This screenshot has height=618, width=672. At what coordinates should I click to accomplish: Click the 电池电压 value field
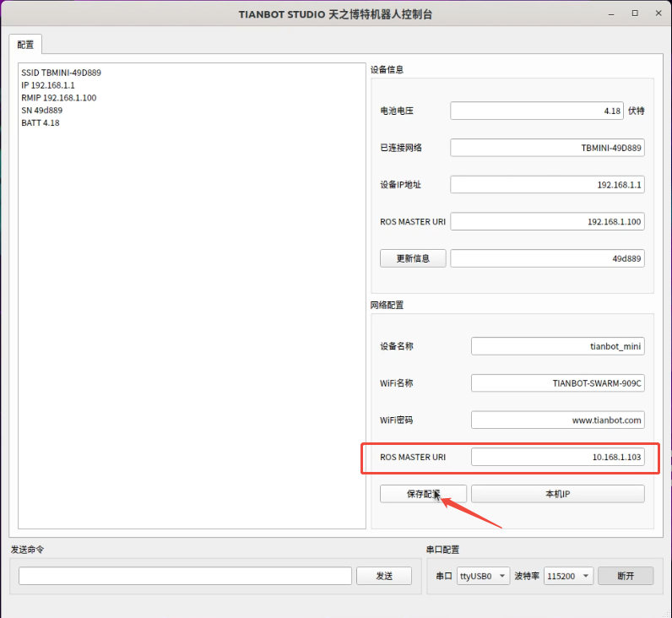pos(536,111)
